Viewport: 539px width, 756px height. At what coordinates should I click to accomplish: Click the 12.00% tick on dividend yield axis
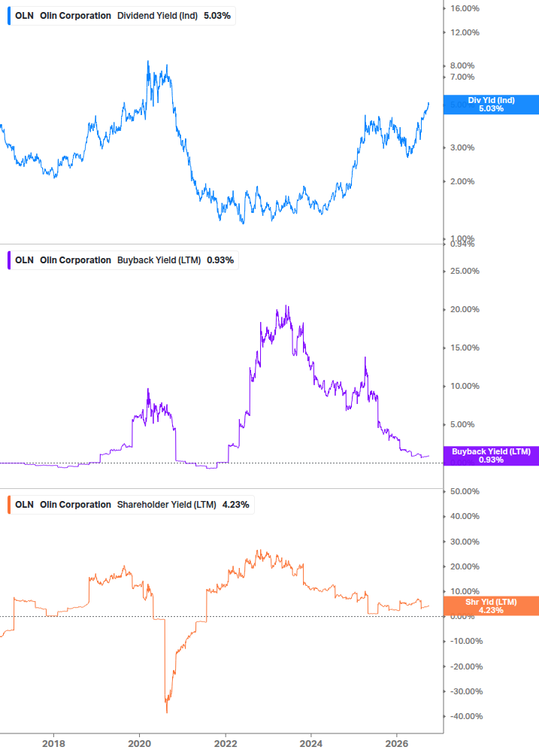pos(465,32)
